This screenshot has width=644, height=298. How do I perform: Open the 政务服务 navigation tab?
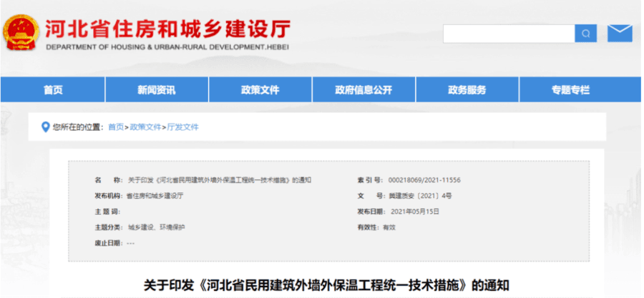point(467,90)
